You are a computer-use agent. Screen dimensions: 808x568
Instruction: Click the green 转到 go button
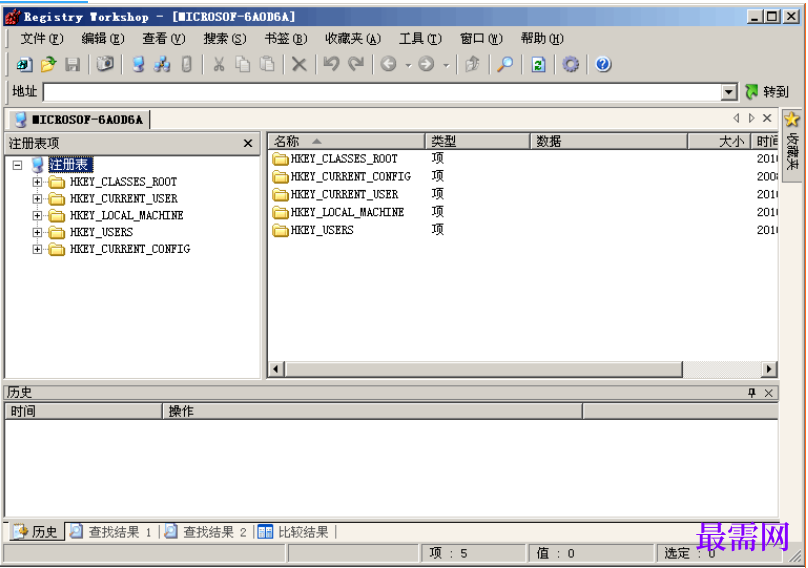coord(767,92)
